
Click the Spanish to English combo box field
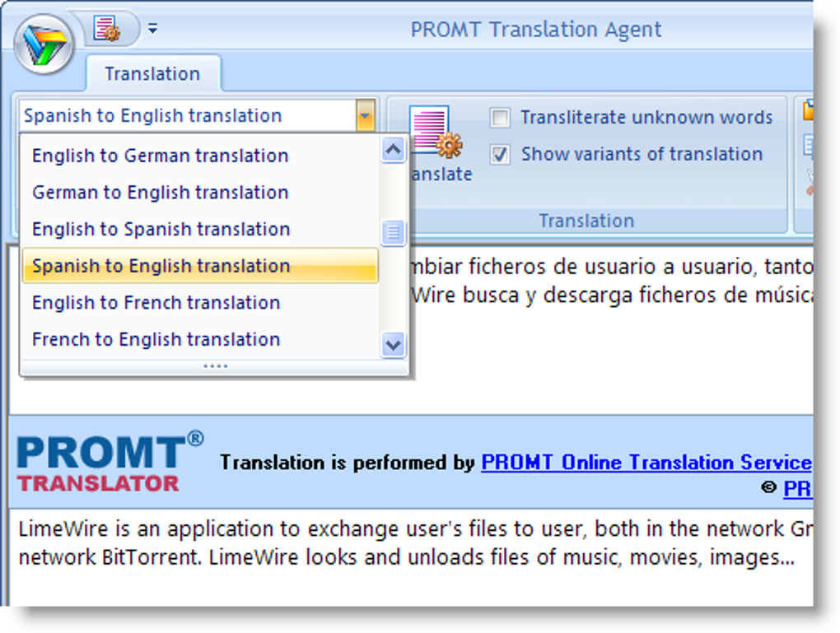188,116
